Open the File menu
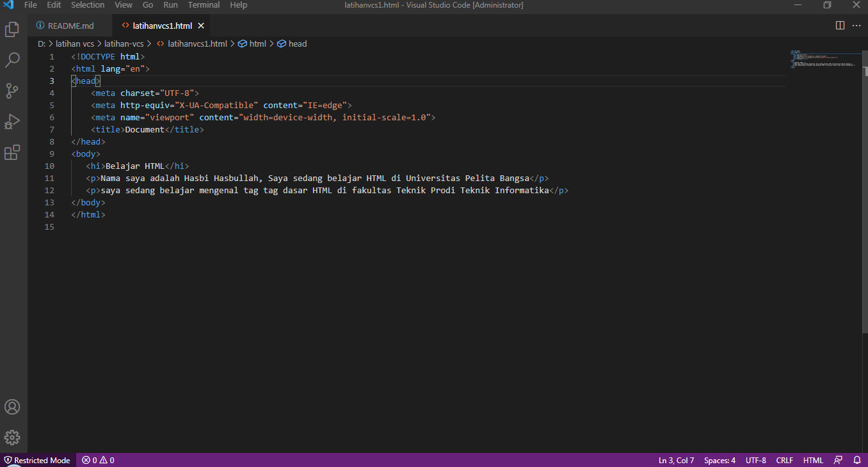868x467 pixels. pyautogui.click(x=31, y=5)
